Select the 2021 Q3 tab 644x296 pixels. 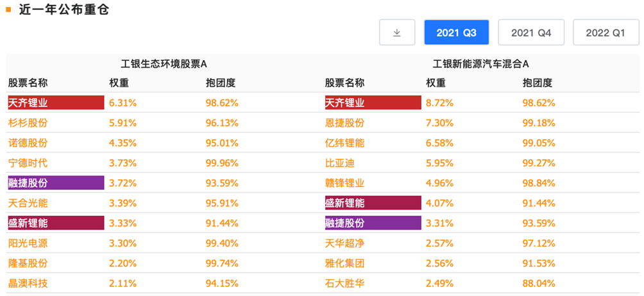pyautogui.click(x=456, y=33)
